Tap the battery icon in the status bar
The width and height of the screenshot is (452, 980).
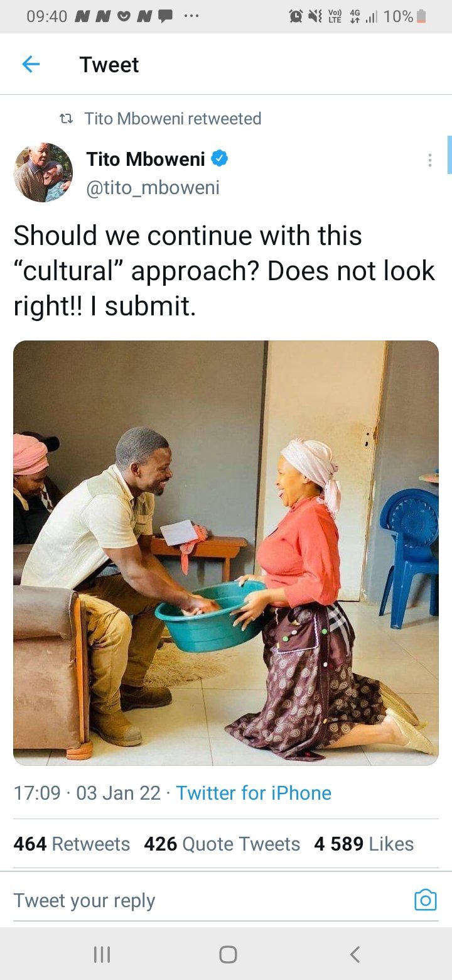click(422, 16)
